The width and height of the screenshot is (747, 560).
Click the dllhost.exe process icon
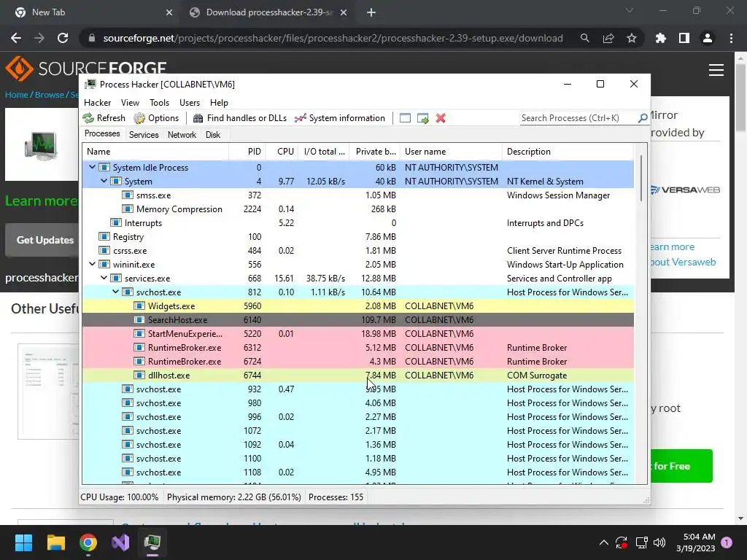[x=139, y=375]
